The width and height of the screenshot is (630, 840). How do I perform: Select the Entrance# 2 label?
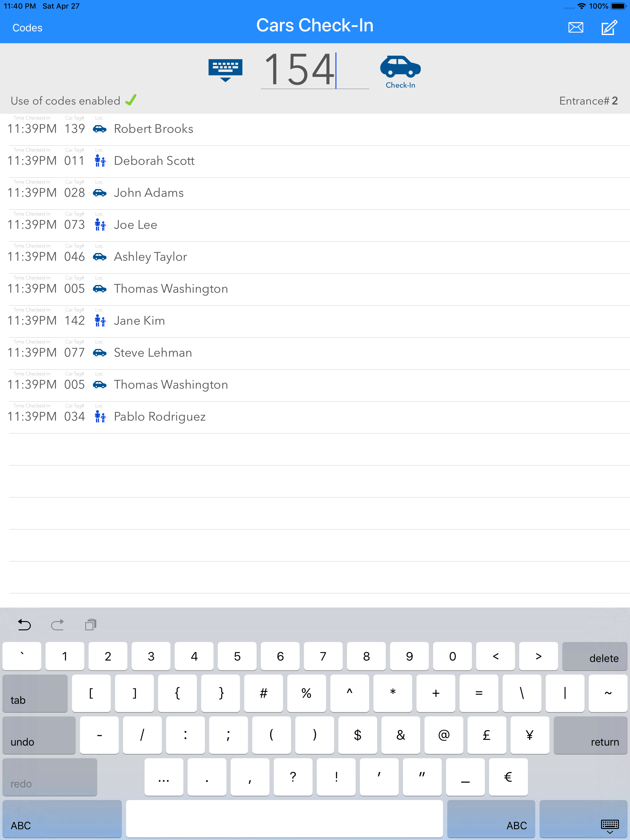[588, 101]
